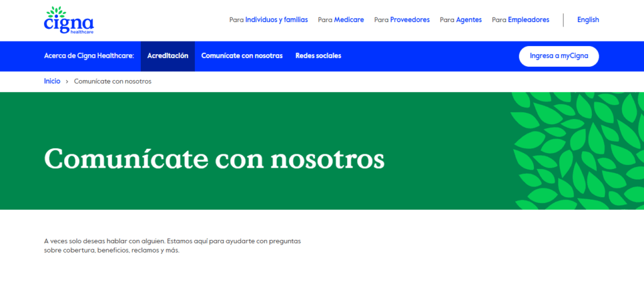Click the Ingresa a myCigna button

pos(559,56)
